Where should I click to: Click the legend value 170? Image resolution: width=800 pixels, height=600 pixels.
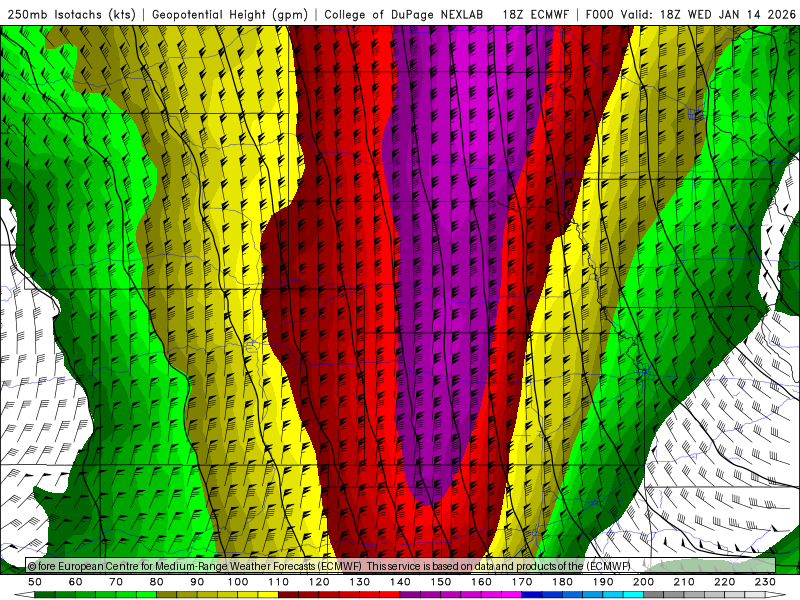(x=521, y=582)
